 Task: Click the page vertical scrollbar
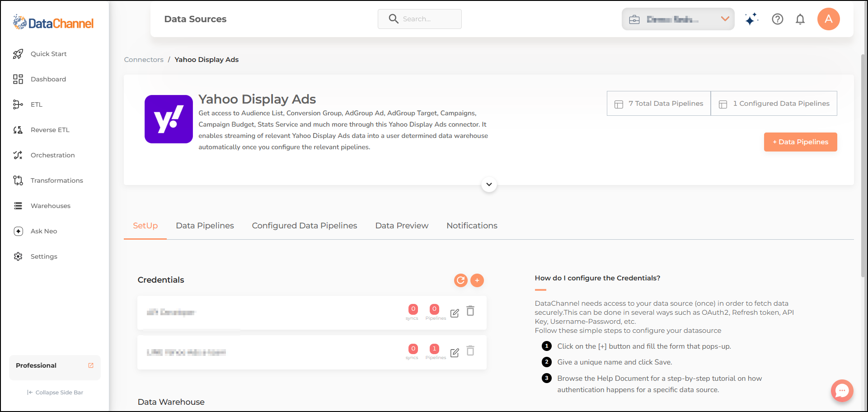tap(863, 165)
